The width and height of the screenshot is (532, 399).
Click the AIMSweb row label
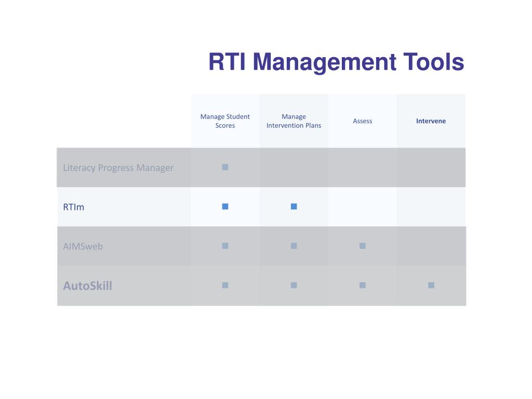pos(83,246)
